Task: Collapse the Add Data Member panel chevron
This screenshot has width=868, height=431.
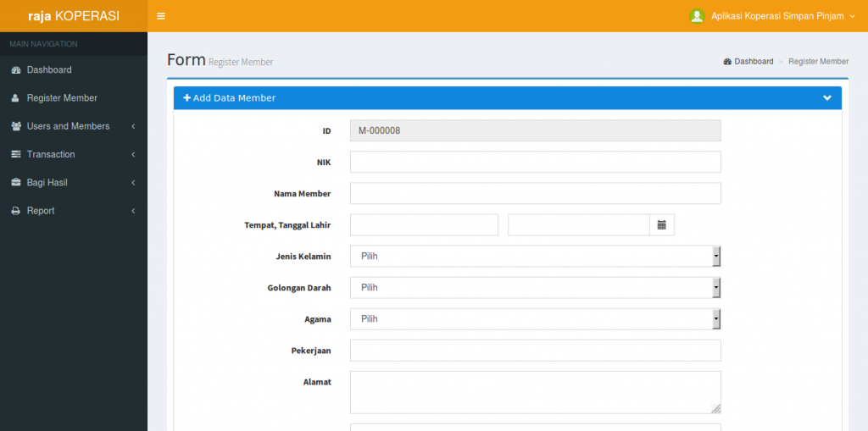Action: pos(827,98)
